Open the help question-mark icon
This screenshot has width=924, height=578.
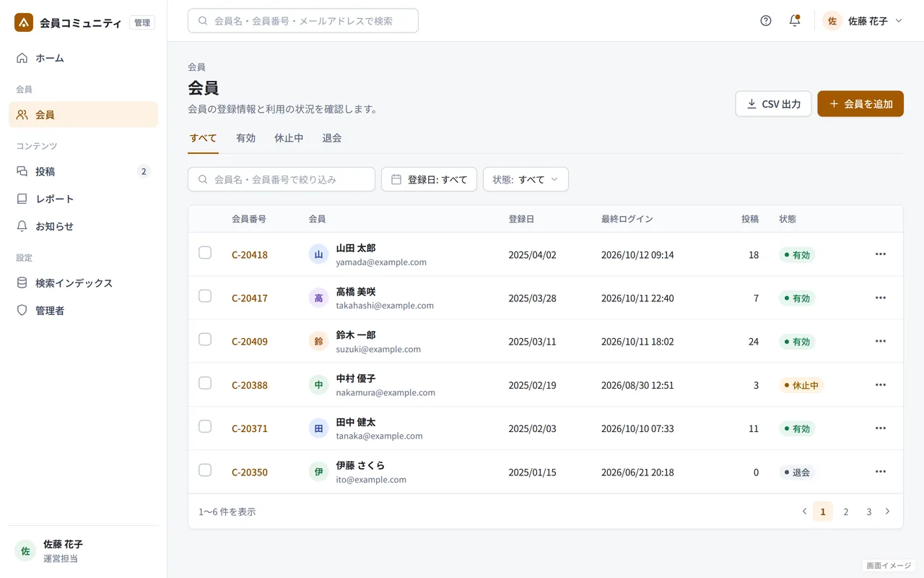[766, 21]
